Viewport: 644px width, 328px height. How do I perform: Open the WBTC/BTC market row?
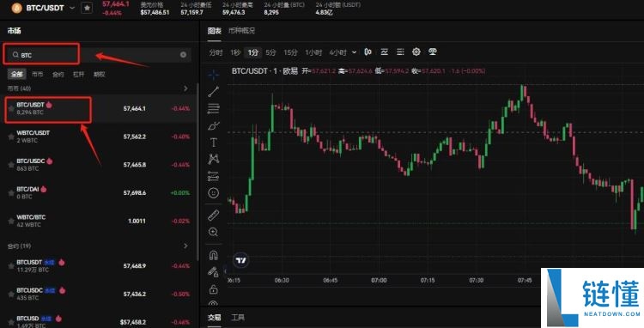tap(99, 221)
